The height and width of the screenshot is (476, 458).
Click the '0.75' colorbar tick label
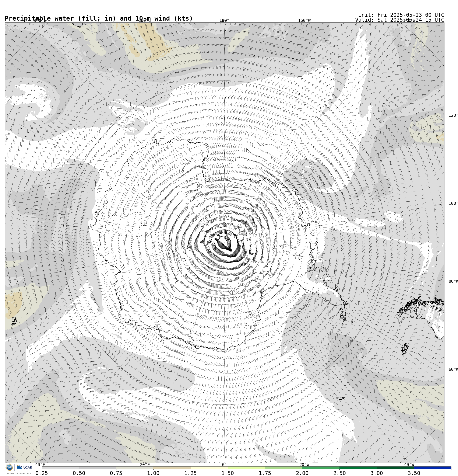(x=116, y=473)
